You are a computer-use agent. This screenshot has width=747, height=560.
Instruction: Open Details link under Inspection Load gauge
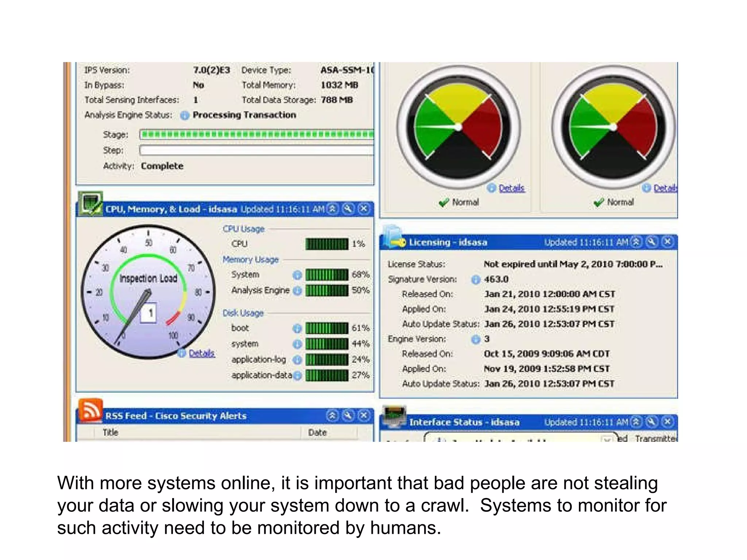(201, 353)
